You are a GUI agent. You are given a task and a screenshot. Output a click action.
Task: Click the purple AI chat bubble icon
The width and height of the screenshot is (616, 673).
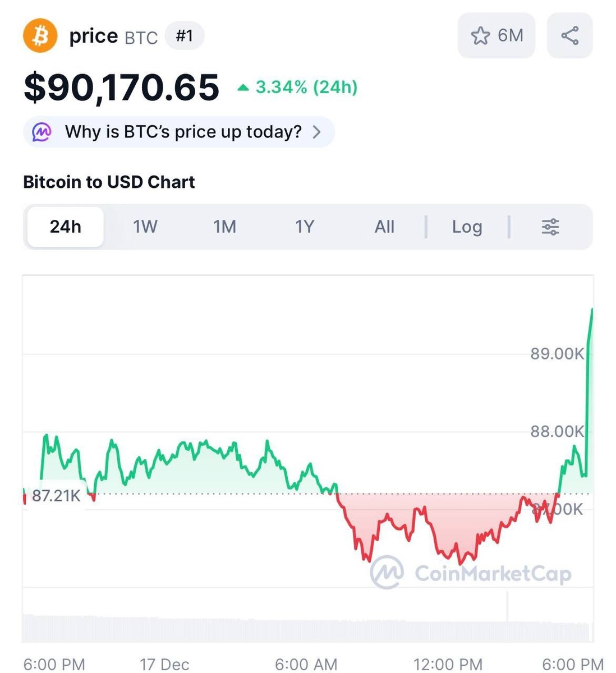point(42,132)
